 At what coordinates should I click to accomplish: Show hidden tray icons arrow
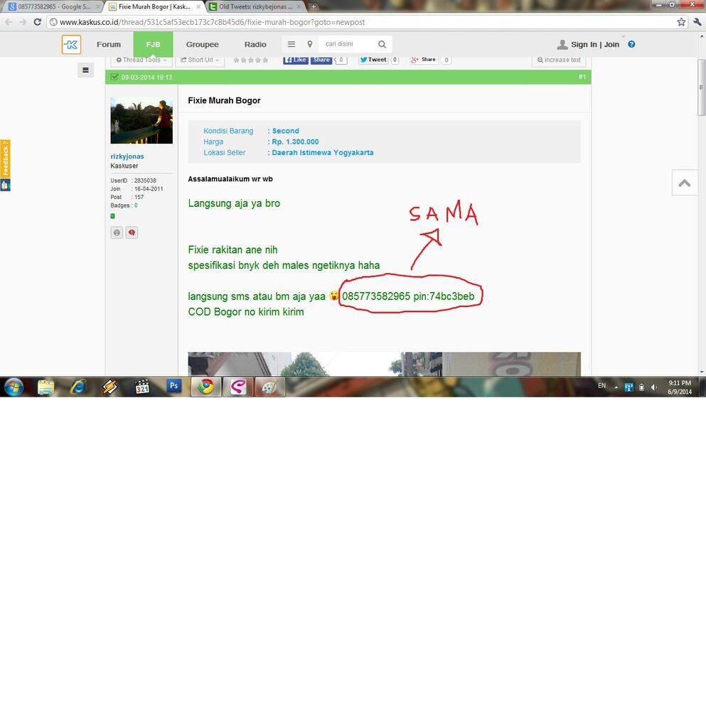[616, 387]
